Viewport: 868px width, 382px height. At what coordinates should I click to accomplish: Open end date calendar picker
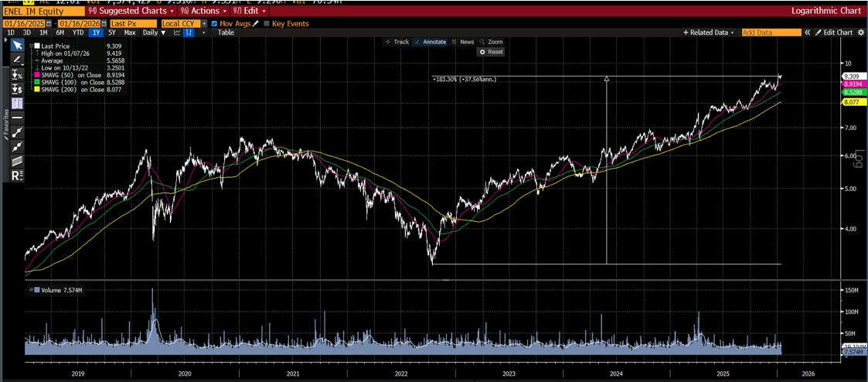(104, 24)
